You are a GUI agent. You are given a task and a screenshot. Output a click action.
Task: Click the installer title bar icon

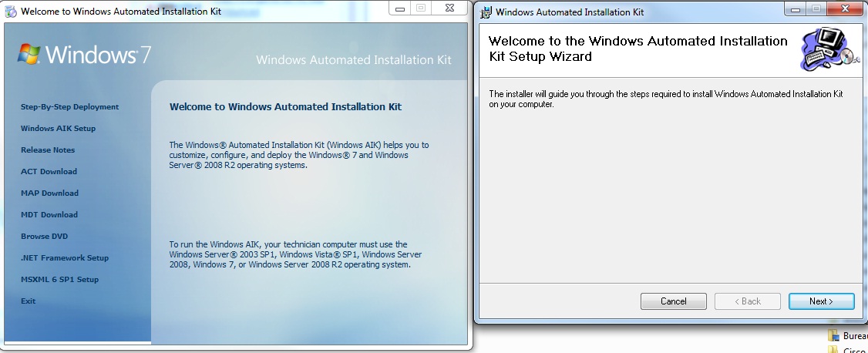tap(486, 12)
